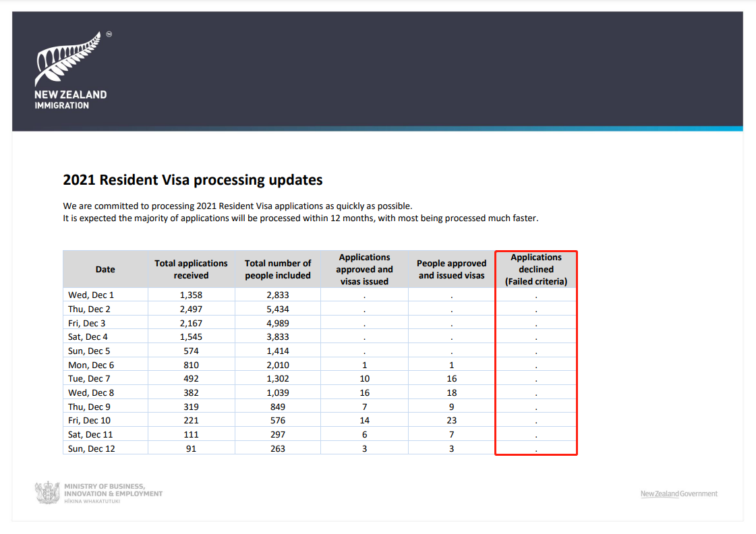756x534 pixels.
Task: Click the people included value '849'
Action: (278, 407)
